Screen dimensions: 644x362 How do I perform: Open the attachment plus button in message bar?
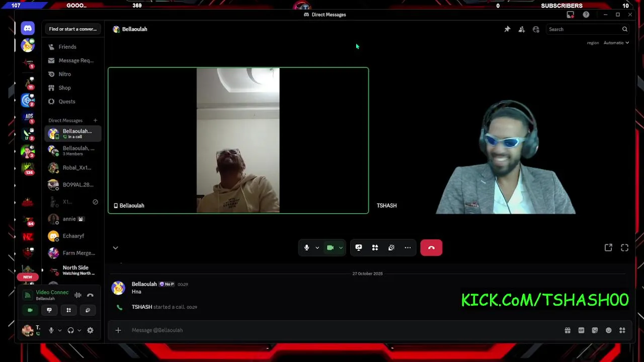(x=118, y=330)
